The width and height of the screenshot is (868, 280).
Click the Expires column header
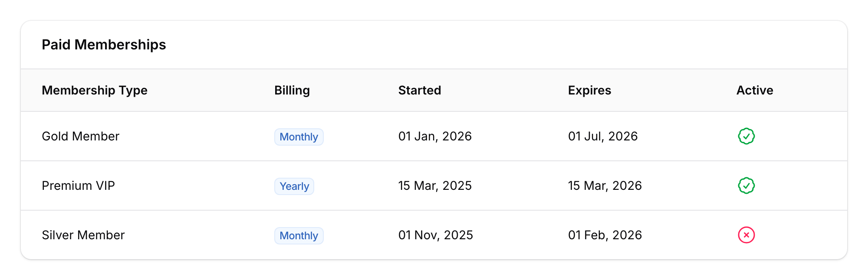tap(589, 90)
